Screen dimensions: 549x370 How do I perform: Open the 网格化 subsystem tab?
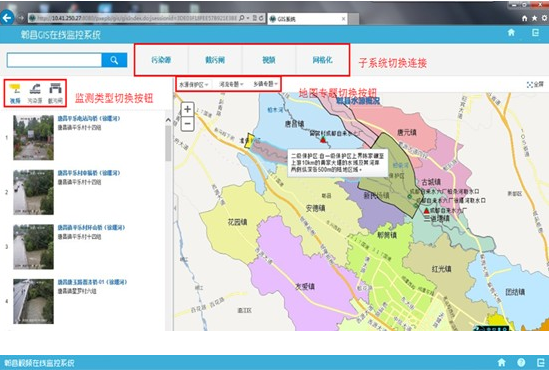point(322,60)
